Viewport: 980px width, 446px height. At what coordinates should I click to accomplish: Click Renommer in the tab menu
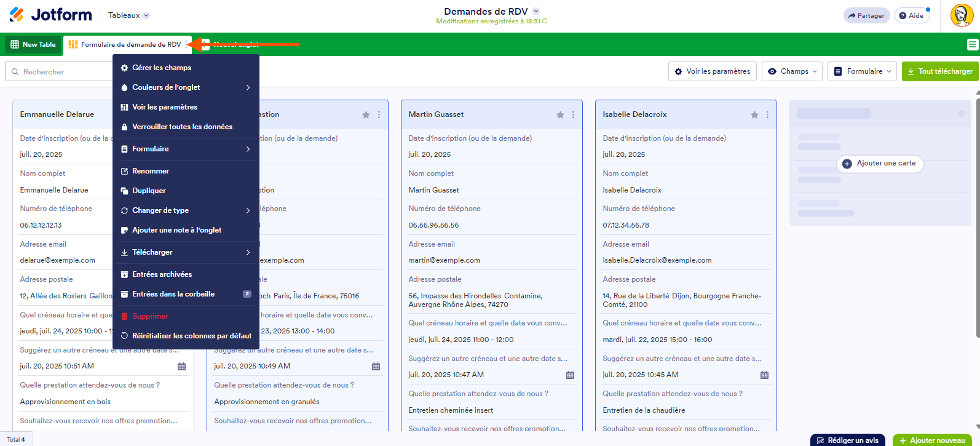tap(186, 171)
